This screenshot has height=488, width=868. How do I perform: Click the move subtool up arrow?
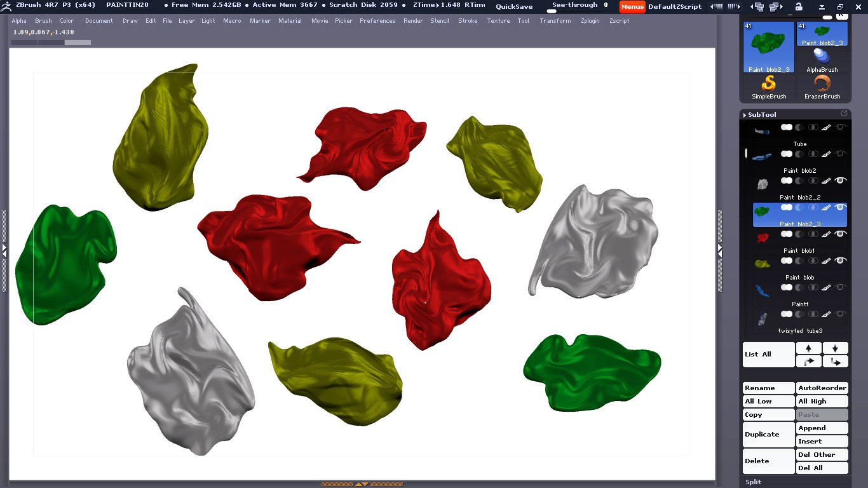coord(808,348)
